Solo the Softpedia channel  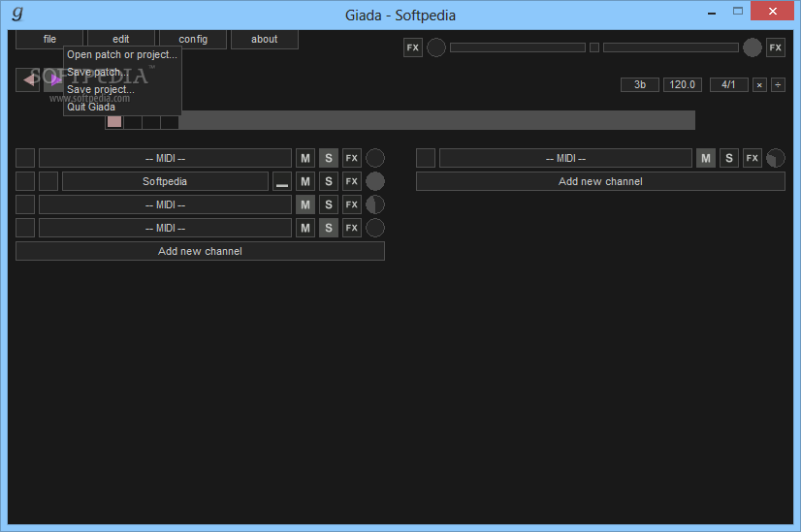[x=329, y=181]
